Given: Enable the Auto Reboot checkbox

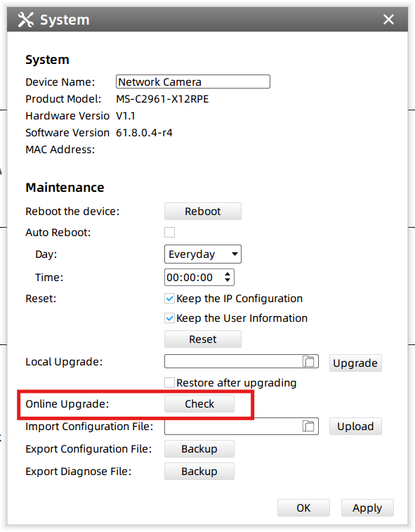Looking at the screenshot, I should tap(169, 233).
